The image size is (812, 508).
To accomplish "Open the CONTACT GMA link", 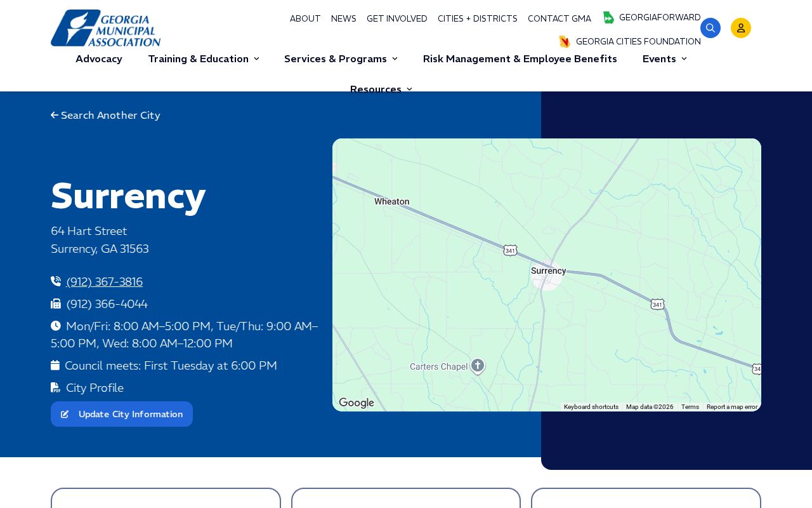I will 560,19.
